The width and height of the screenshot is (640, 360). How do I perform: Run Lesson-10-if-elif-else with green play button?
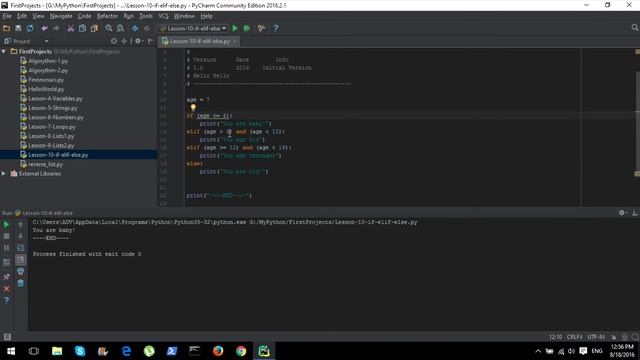click(235, 28)
